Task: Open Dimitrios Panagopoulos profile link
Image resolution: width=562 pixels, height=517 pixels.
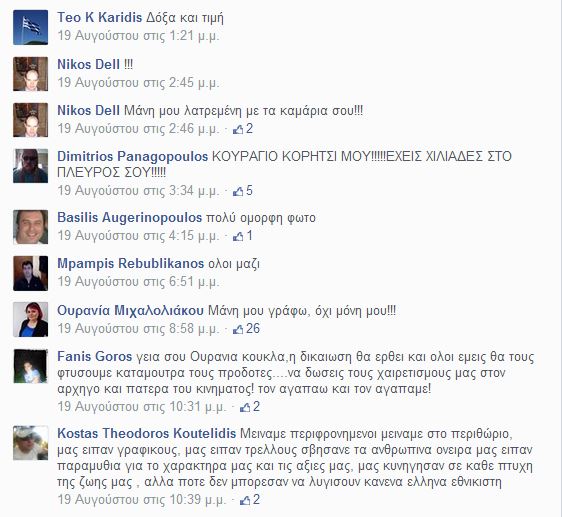Action: pyautogui.click(x=133, y=156)
